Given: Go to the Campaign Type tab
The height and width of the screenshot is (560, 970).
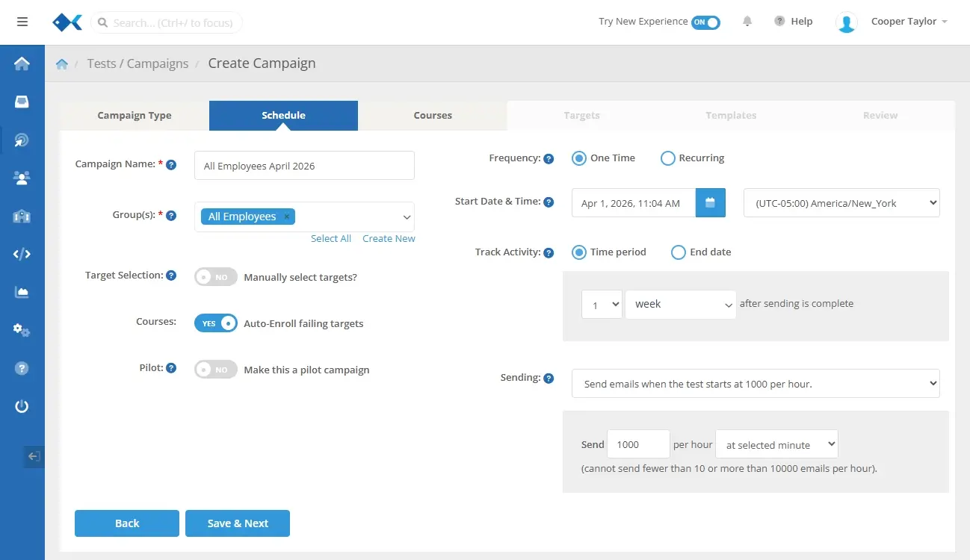Looking at the screenshot, I should [x=135, y=116].
